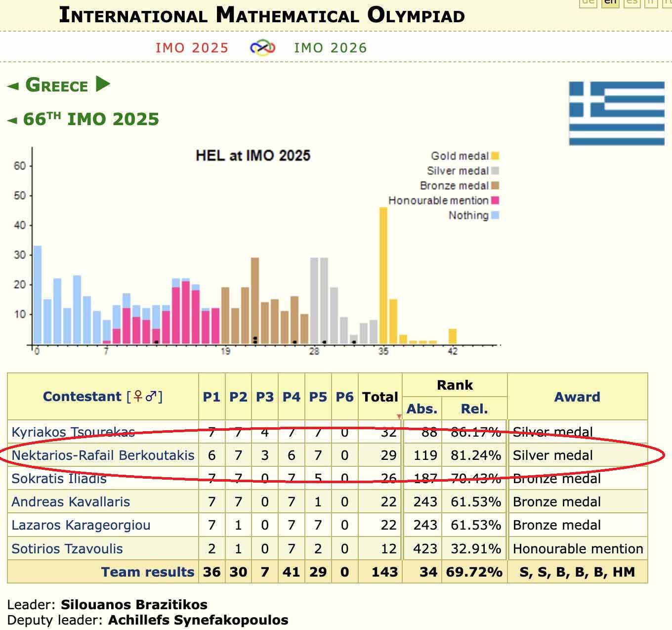672x630 pixels.
Task: Sort table by Award column
Action: point(577,397)
